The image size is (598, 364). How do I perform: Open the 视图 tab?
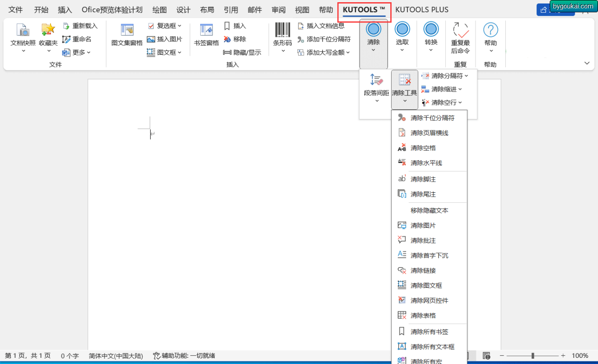point(302,10)
